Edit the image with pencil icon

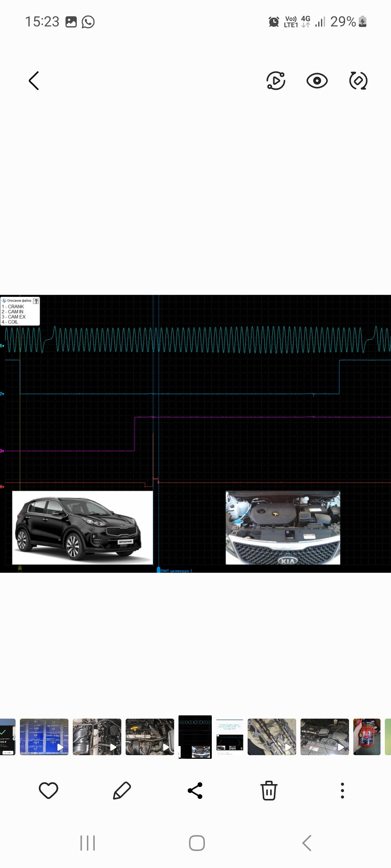[122, 790]
